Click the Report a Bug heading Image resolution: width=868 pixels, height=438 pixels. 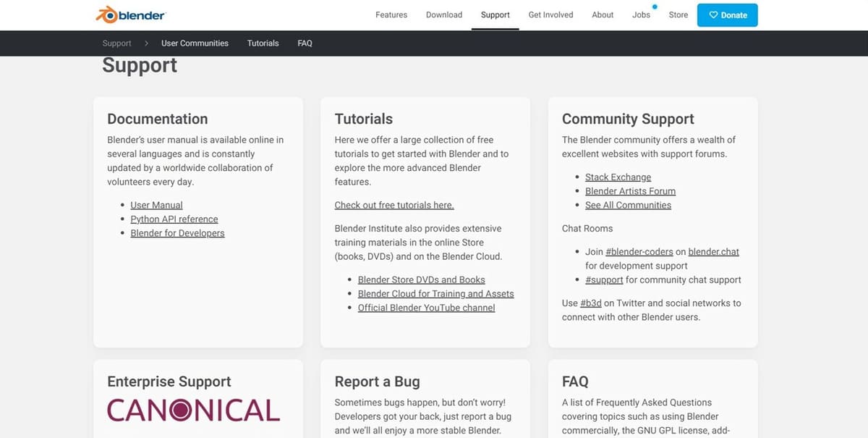[x=377, y=382]
